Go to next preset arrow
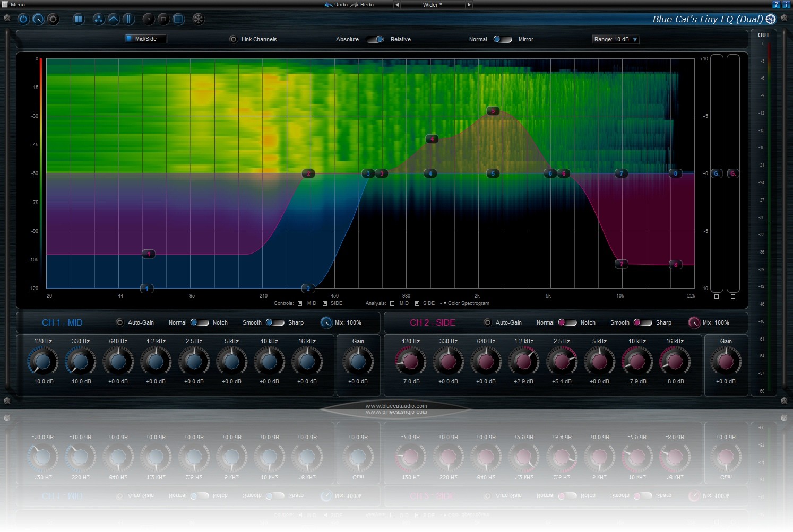The image size is (793, 532). 469,5
